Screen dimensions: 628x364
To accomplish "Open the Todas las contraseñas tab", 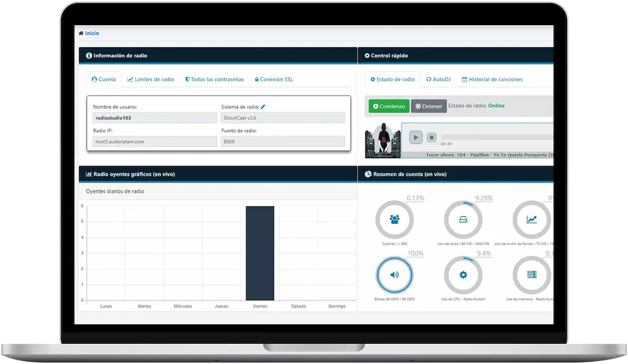I will pos(215,80).
